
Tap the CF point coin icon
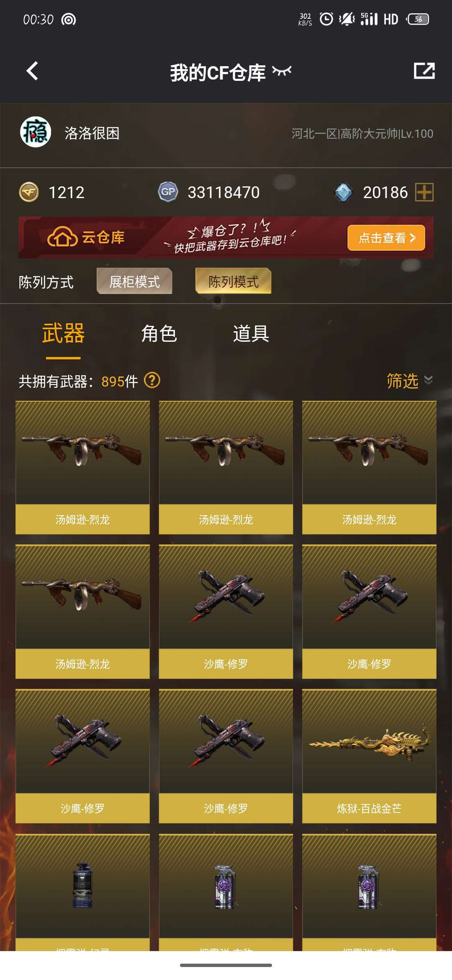coord(29,192)
